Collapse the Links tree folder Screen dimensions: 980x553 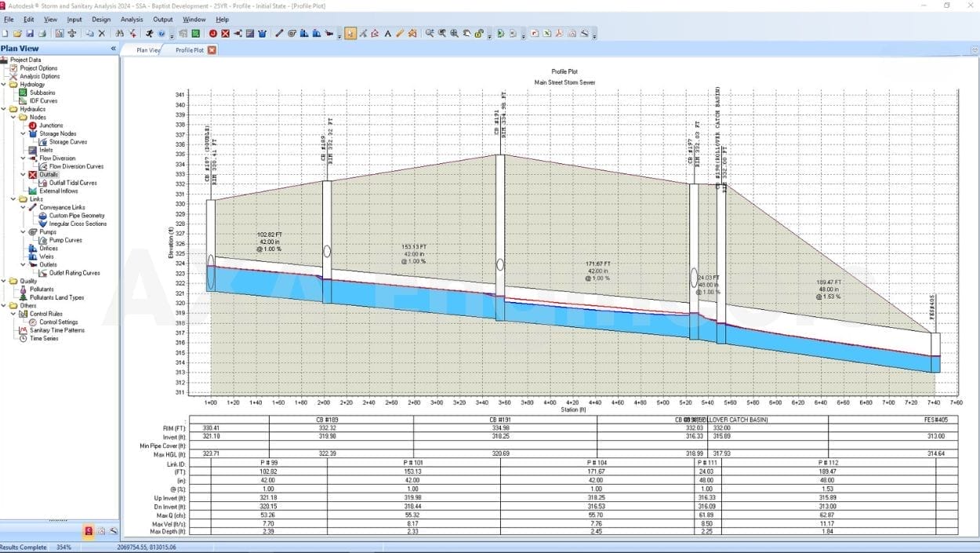pos(14,199)
